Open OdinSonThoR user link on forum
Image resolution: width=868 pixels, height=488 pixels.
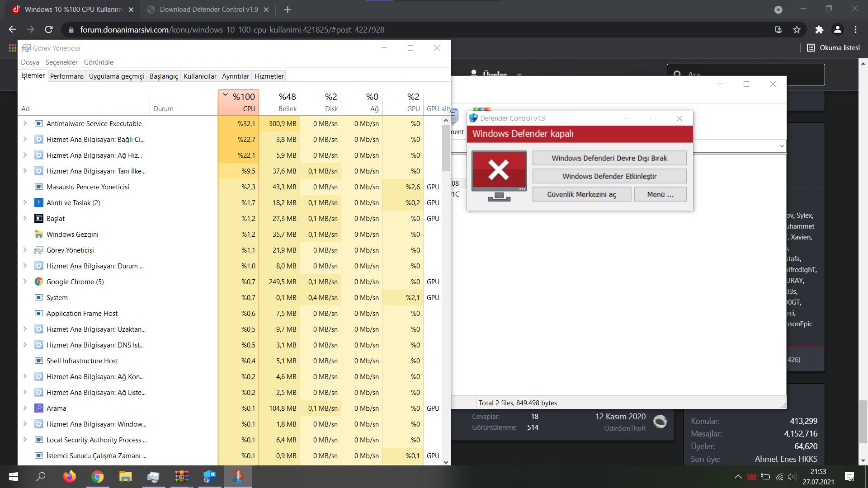pos(625,428)
